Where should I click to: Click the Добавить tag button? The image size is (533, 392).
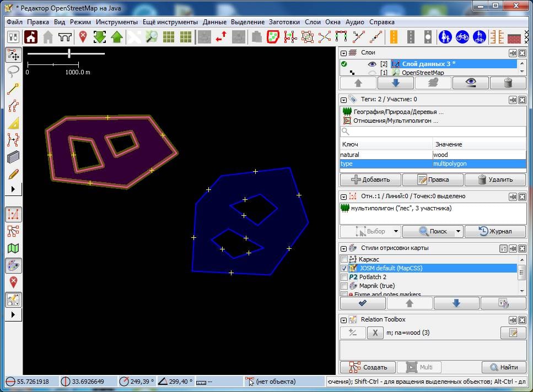[370, 179]
